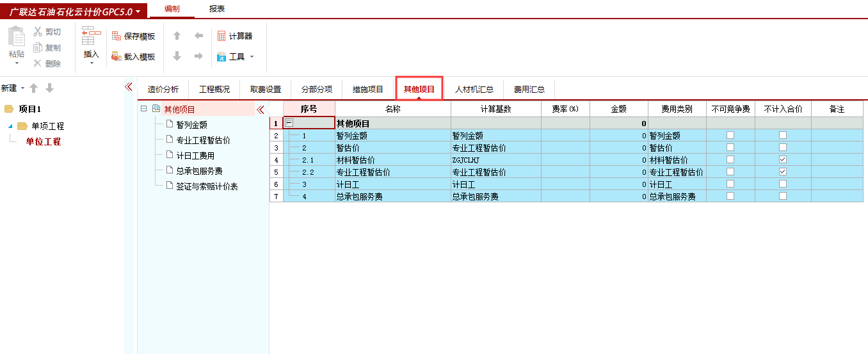The height and width of the screenshot is (354, 868).
Task: Toggle 不计入合价 checkbox for 总承包服务费 row
Action: (x=782, y=196)
